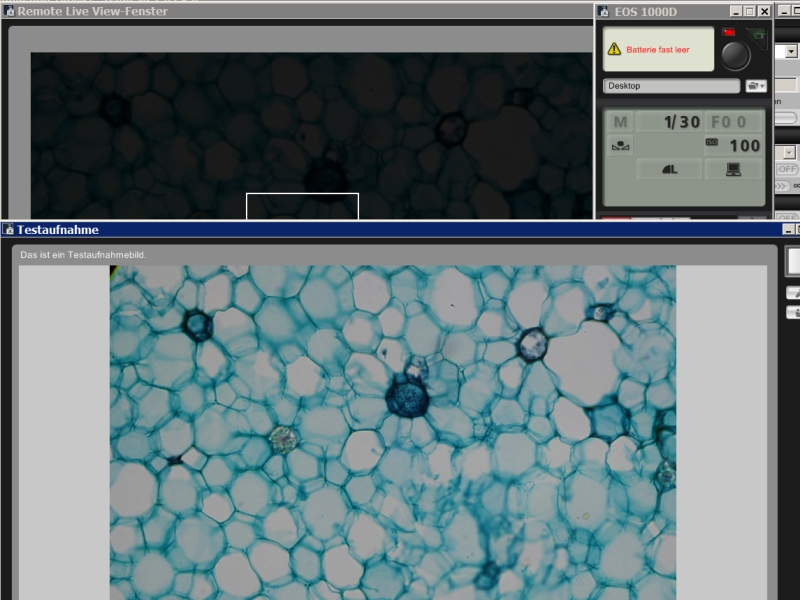Image resolution: width=800 pixels, height=600 pixels.
Task: Toggle Live View shooting icon near shutter
Action: pyautogui.click(x=759, y=36)
